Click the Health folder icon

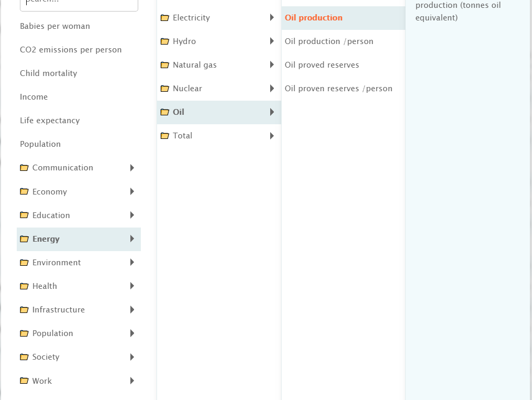click(24, 286)
